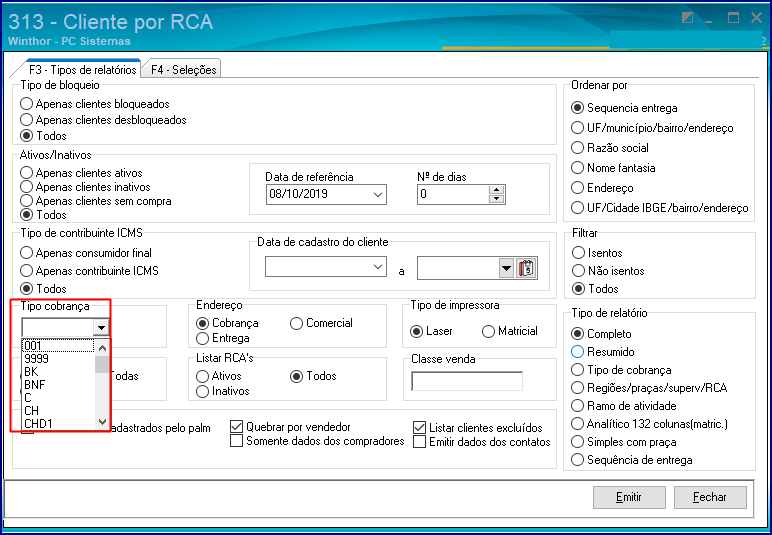Screen dimensions: 772x535
Task: Select Apenas consumidor final
Action: [x=86, y=253]
